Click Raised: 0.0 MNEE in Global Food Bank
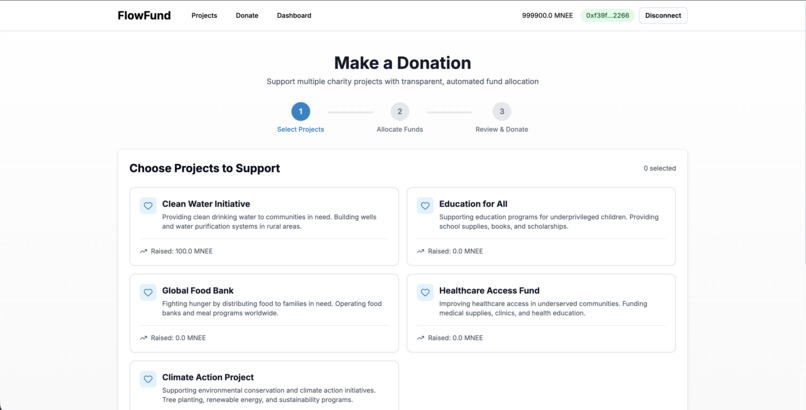806x410 pixels. tap(178, 338)
